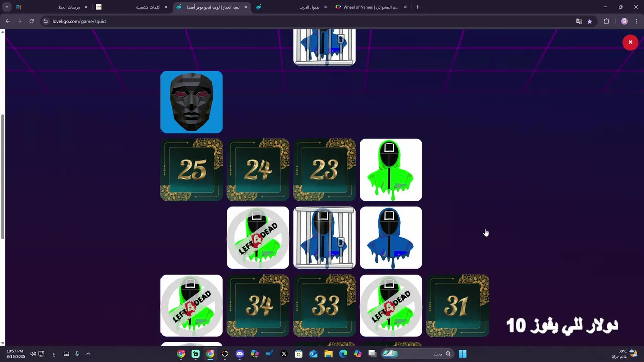Screen dimensions: 644x362
Task: Show hidden system tray icons
Action: pos(88,354)
